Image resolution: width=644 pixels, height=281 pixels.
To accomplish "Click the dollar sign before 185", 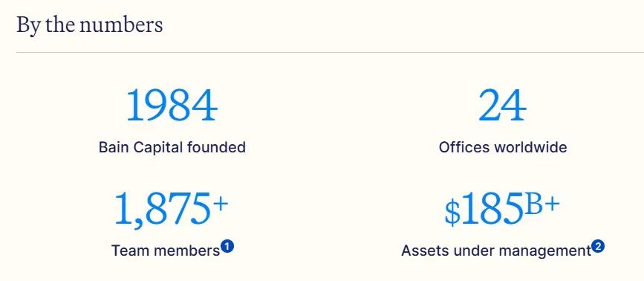I will [x=452, y=213].
